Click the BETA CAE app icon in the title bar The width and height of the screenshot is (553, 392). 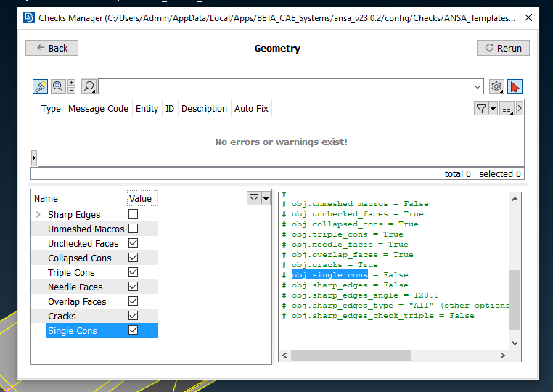(x=29, y=17)
